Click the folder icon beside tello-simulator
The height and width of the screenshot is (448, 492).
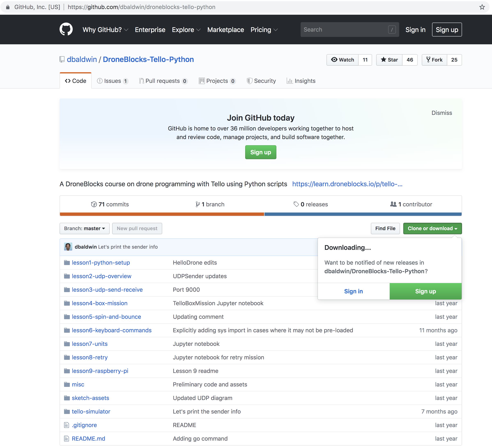pyautogui.click(x=67, y=411)
